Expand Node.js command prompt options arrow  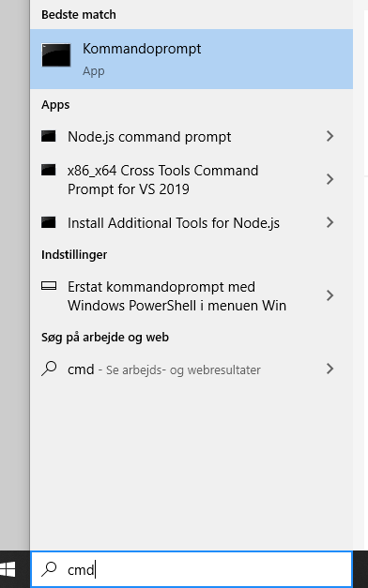pos(330,136)
